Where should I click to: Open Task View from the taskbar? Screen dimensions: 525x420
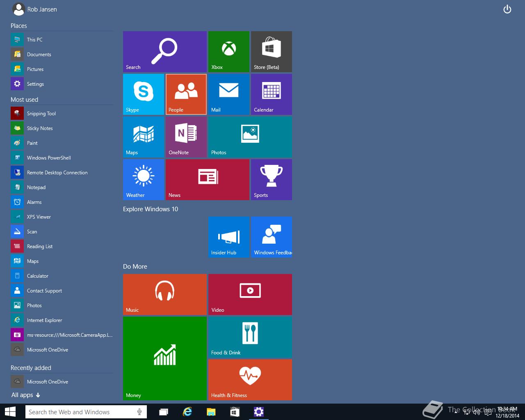tap(164, 412)
